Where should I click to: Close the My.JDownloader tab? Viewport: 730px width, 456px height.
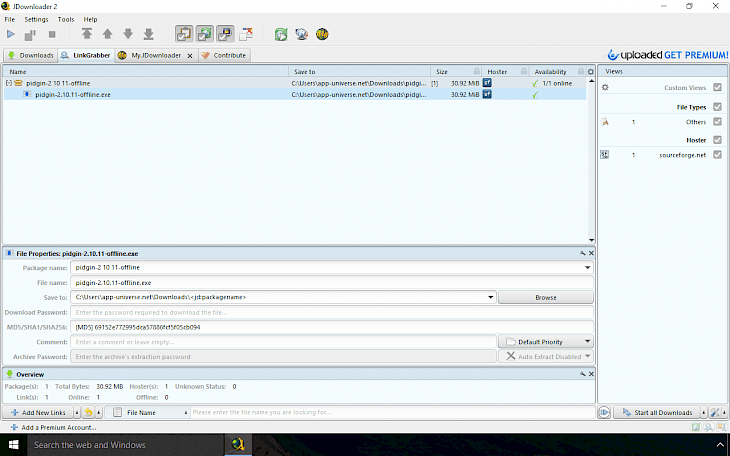click(190, 56)
